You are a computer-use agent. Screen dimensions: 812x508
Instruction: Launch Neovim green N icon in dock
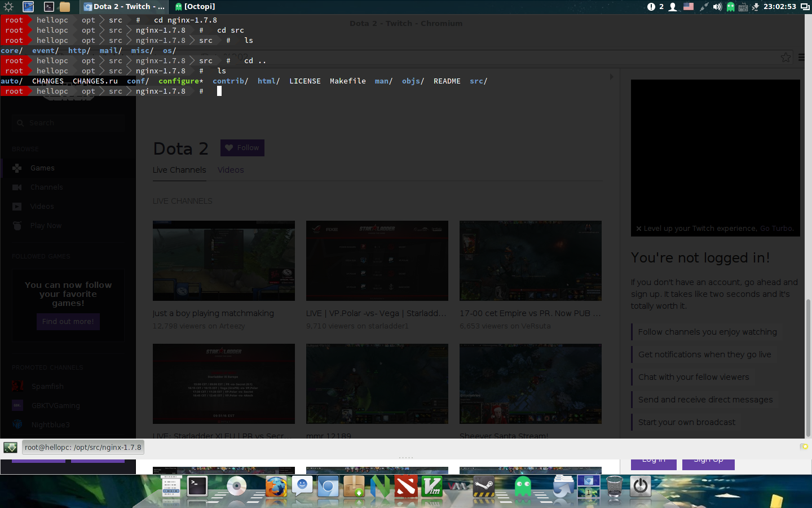(380, 487)
